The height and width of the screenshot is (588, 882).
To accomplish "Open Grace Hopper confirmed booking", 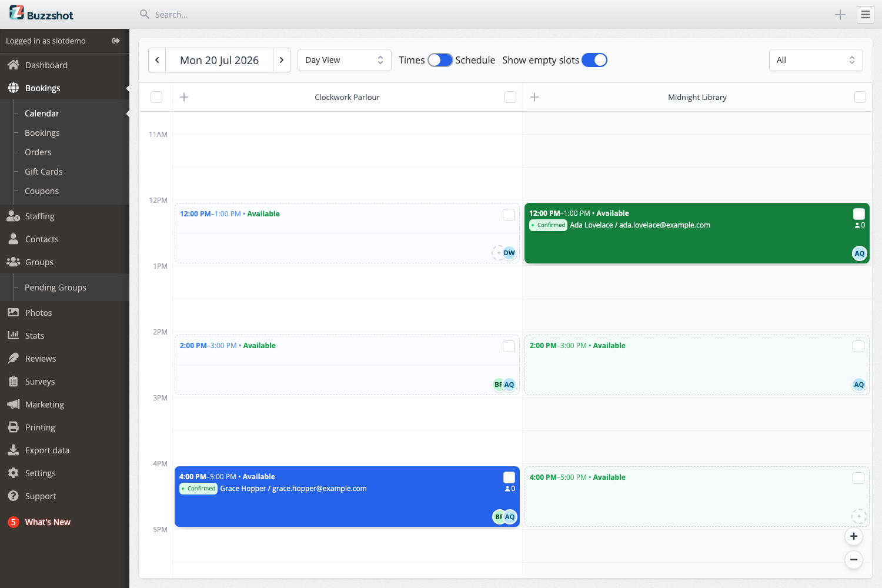I will pyautogui.click(x=347, y=497).
